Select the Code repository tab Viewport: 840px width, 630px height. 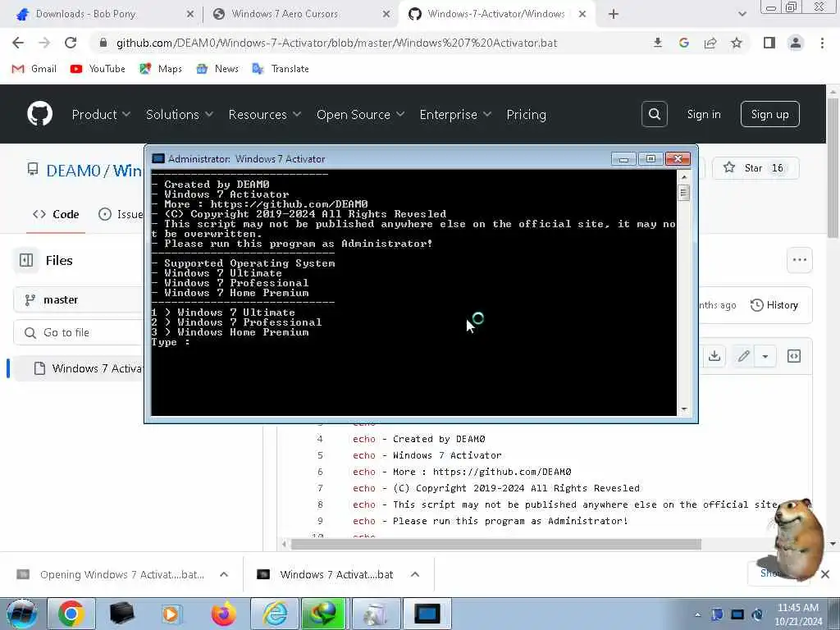(56, 214)
